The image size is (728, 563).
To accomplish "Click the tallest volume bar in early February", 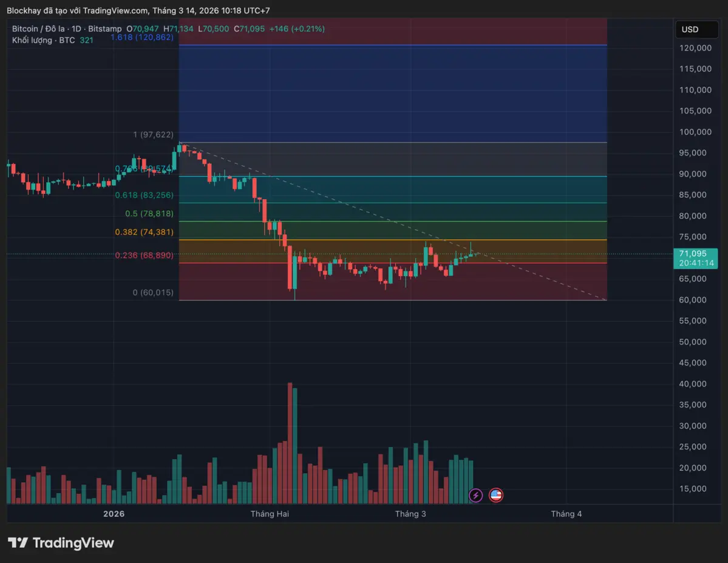I will point(290,443).
